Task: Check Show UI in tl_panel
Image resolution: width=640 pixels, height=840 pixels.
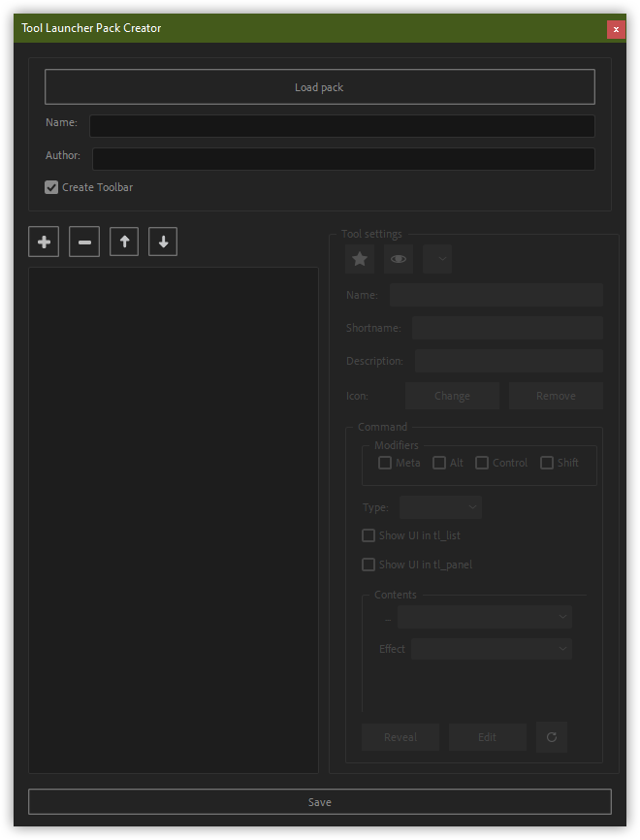Action: [x=368, y=565]
